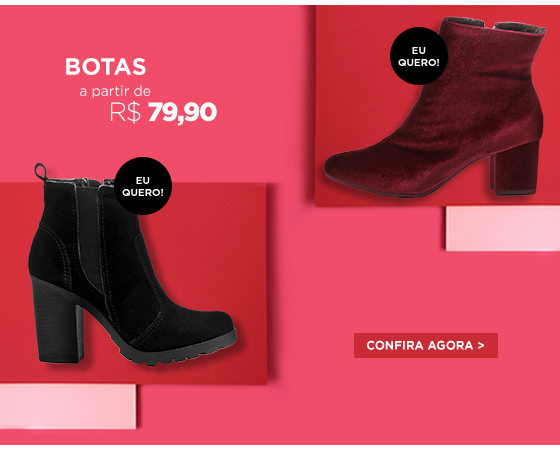Click the EU QUERO! badge on burgundy boot
560x450 pixels.
(x=419, y=56)
